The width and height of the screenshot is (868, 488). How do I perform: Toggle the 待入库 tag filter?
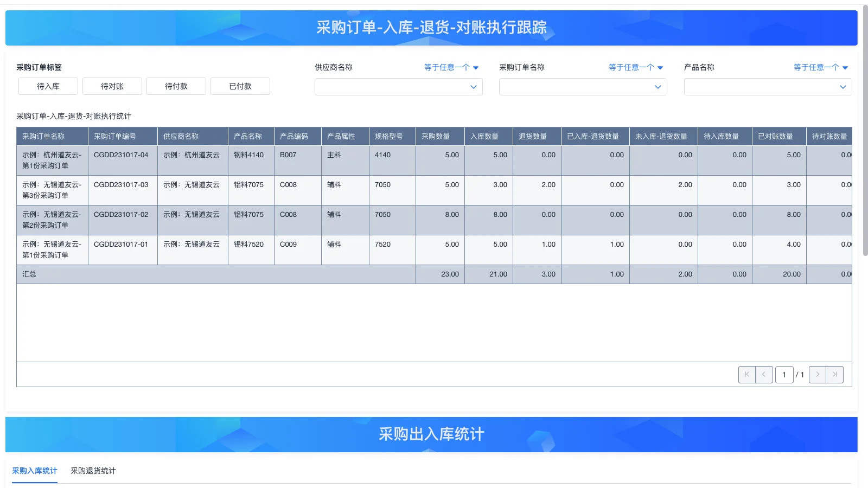[x=48, y=86]
